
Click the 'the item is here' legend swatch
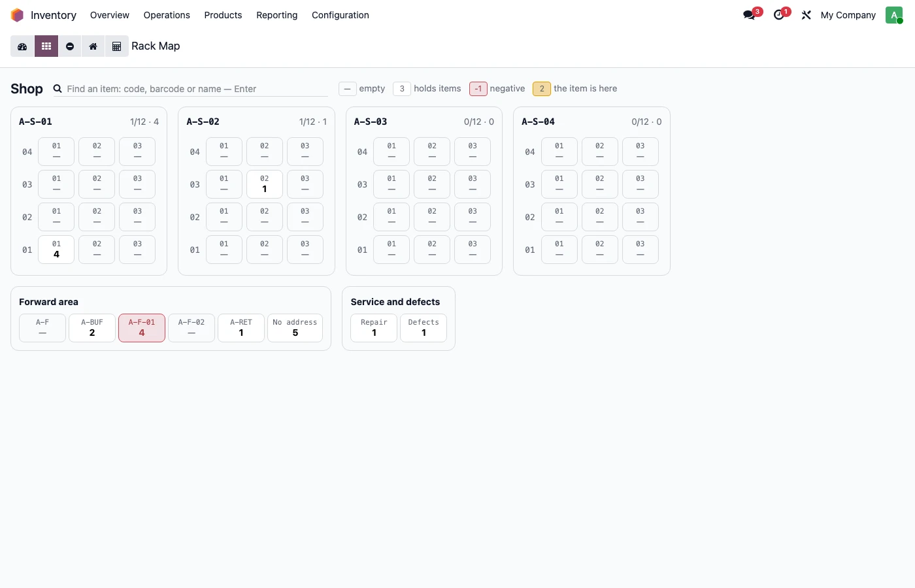542,89
